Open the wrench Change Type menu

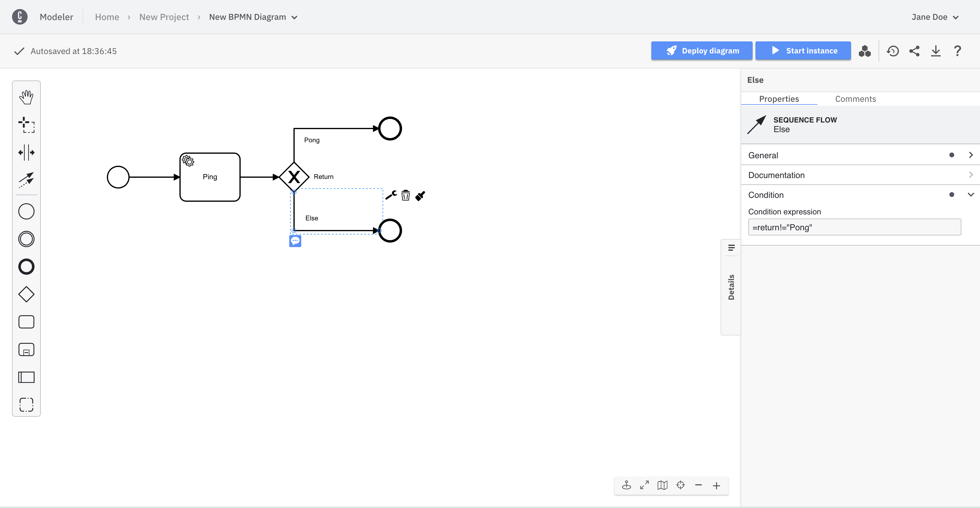tap(391, 195)
